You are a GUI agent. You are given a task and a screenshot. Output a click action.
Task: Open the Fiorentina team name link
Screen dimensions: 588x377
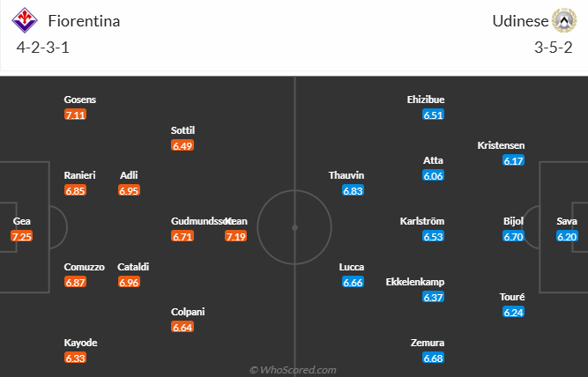[x=84, y=20]
